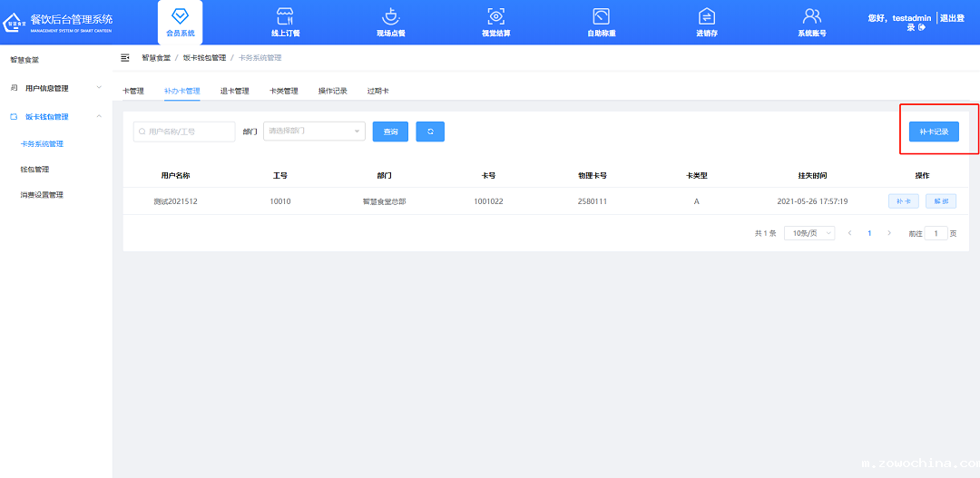Click the blue refresh icon button
980x478 pixels.
tap(430, 132)
